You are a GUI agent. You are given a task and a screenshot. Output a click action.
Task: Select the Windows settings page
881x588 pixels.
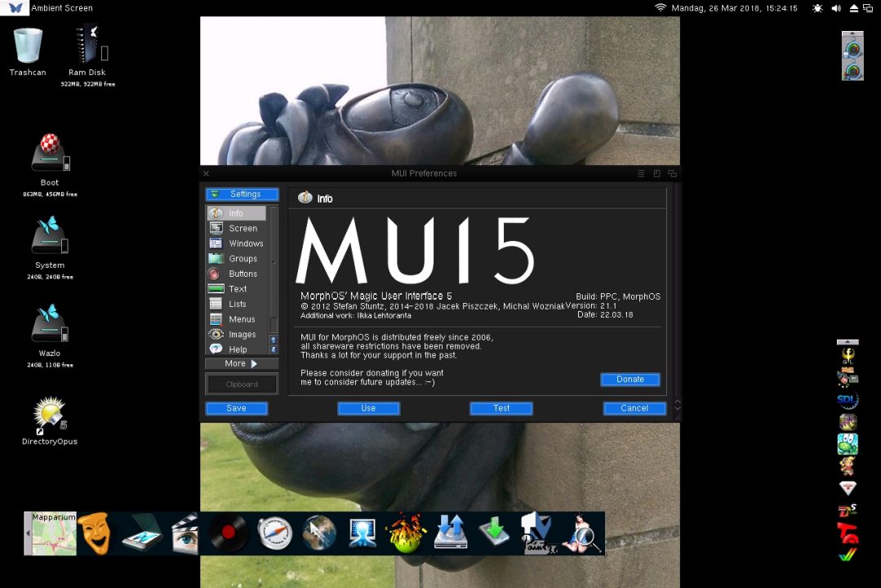pos(237,243)
